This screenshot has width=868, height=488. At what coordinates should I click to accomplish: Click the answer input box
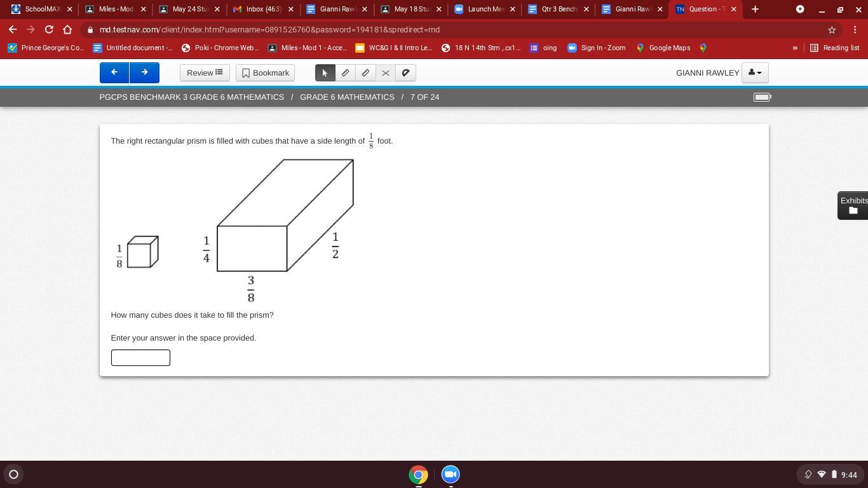click(x=140, y=358)
